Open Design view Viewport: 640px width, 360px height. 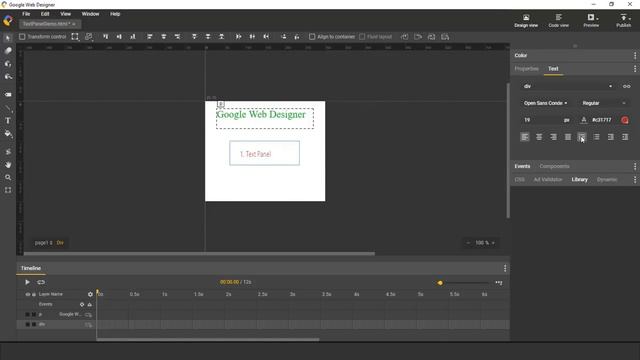coord(526,20)
